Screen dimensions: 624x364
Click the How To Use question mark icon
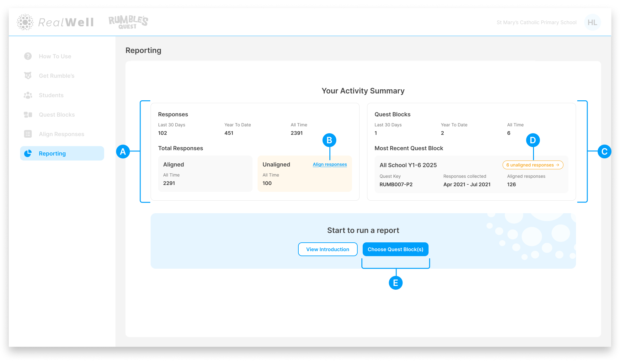click(28, 56)
